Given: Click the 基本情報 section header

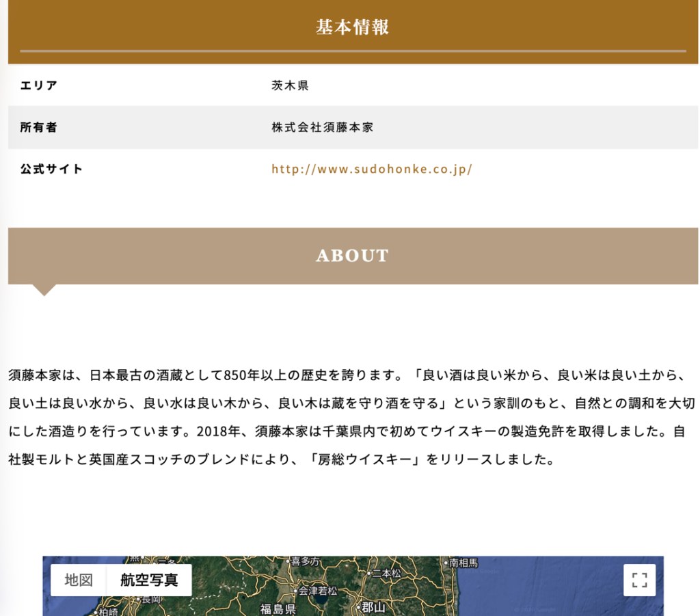Looking at the screenshot, I should click(352, 27).
